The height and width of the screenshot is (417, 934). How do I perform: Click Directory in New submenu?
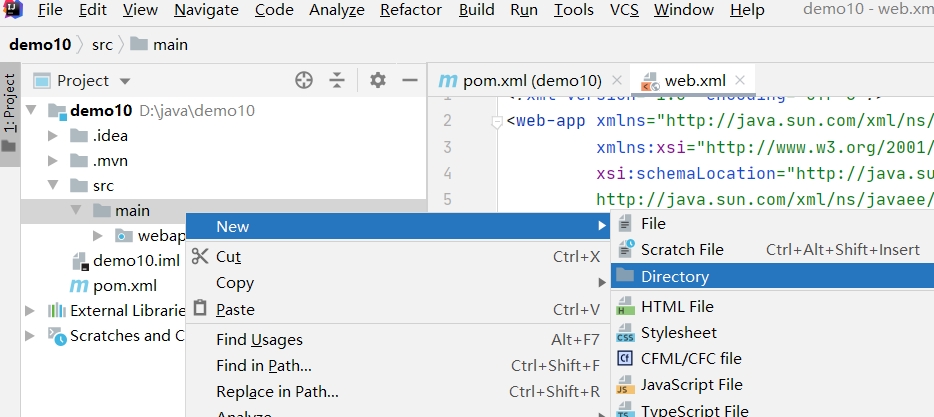point(675,276)
